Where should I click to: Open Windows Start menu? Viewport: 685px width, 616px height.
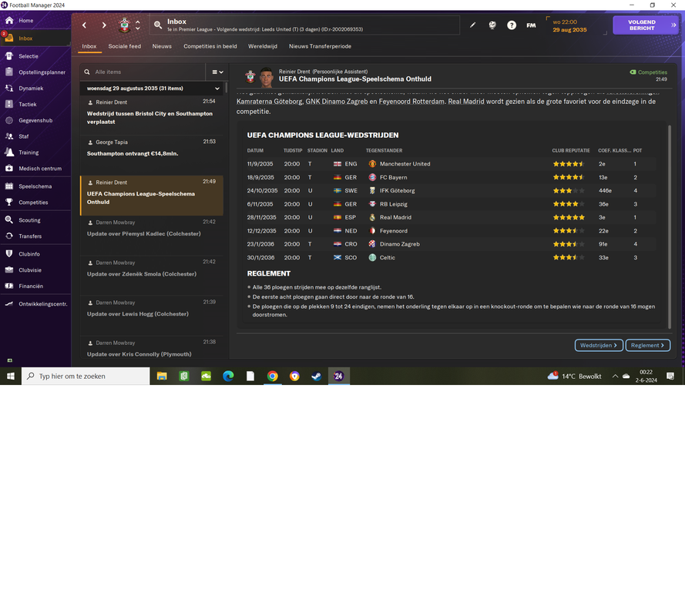point(11,377)
